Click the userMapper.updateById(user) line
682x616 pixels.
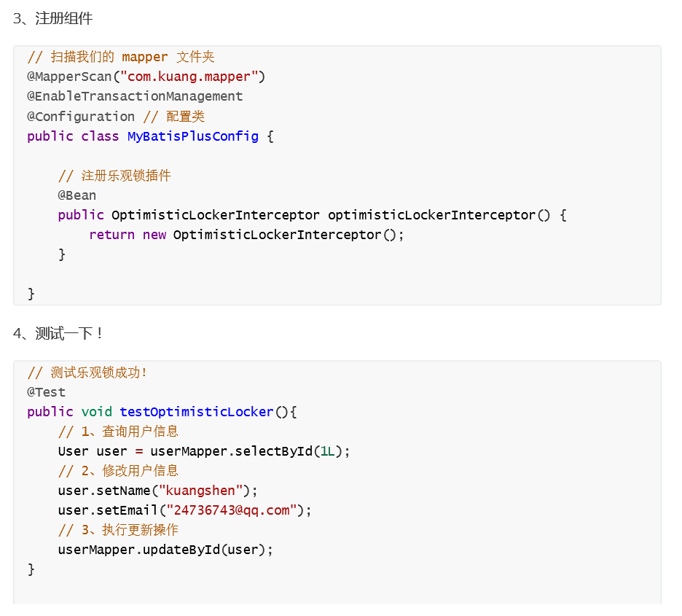(x=165, y=550)
